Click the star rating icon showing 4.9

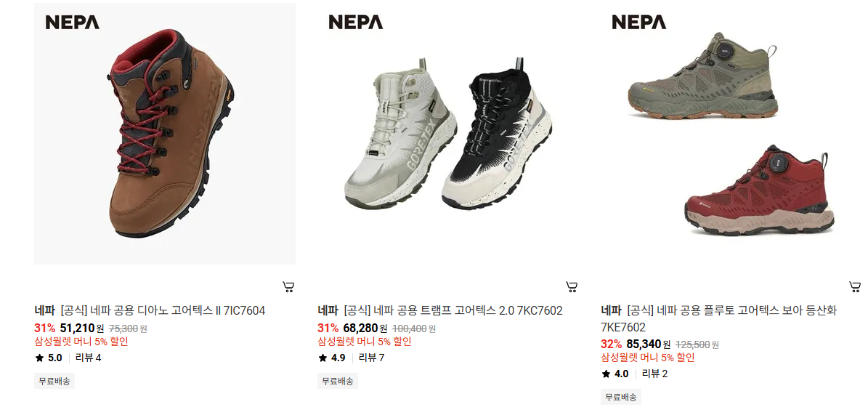point(323,358)
